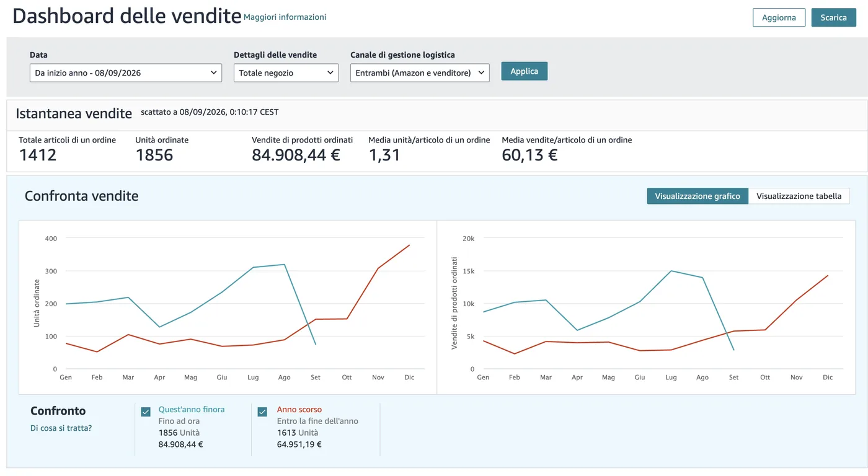
Task: Click the Media unità/articolo value 1,31
Action: click(x=384, y=155)
